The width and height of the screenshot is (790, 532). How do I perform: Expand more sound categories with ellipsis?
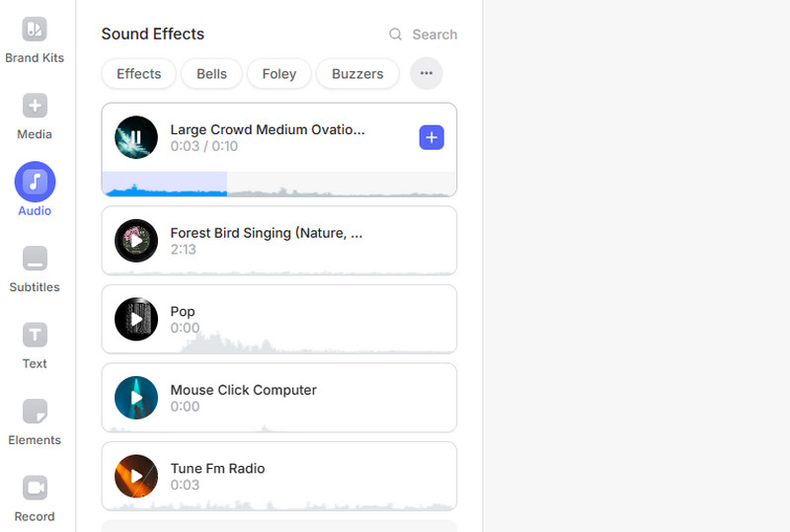coord(427,73)
